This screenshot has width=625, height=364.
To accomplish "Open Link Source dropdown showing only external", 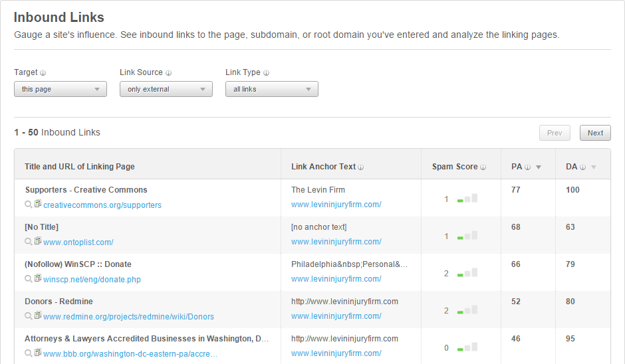I will pyautogui.click(x=166, y=89).
